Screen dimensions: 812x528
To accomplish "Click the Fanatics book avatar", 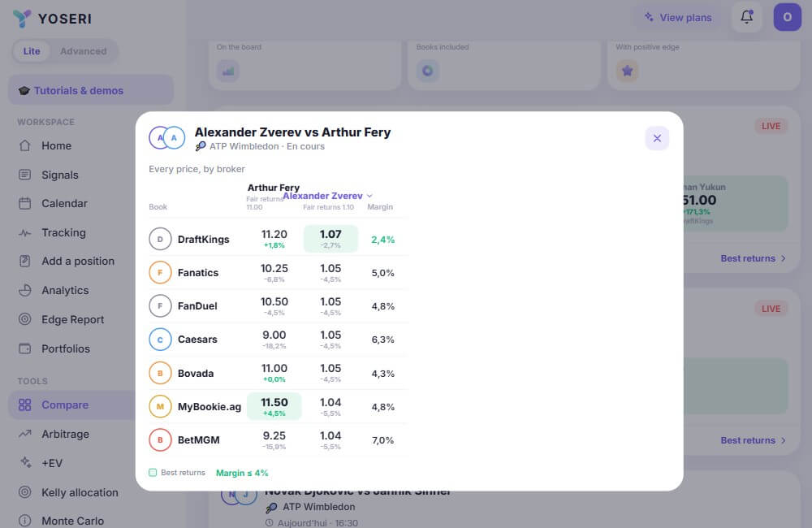I will (160, 273).
